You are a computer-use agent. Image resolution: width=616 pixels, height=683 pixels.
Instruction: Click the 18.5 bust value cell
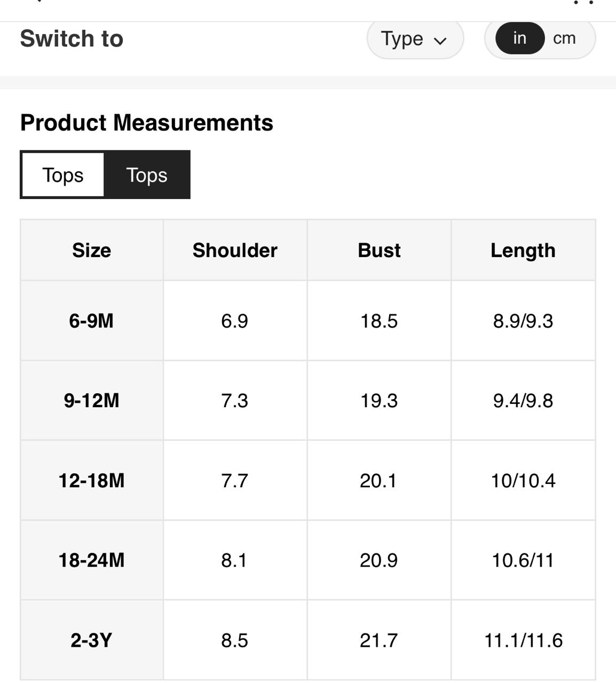click(379, 321)
